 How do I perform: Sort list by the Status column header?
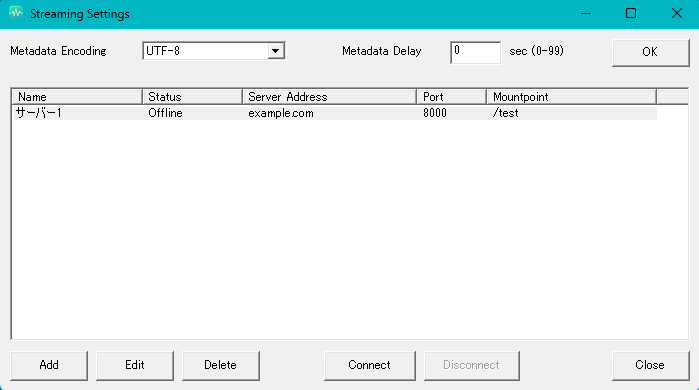tap(193, 97)
